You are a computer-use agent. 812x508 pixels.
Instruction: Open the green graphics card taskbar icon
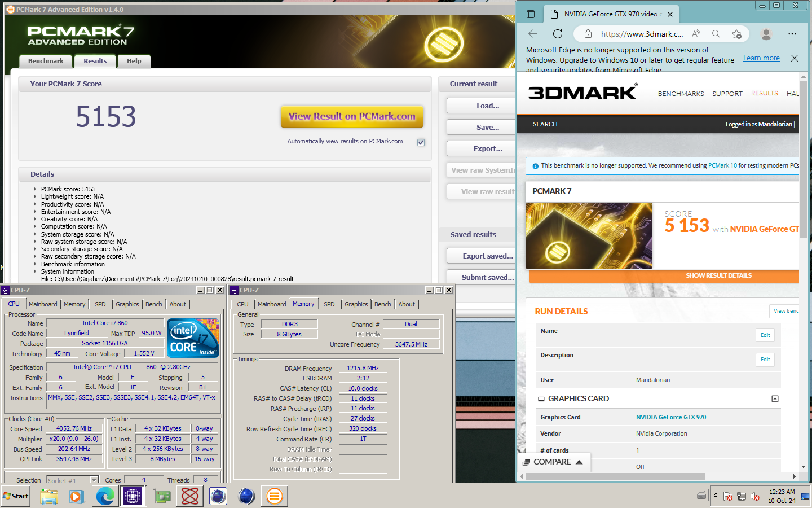(x=162, y=496)
